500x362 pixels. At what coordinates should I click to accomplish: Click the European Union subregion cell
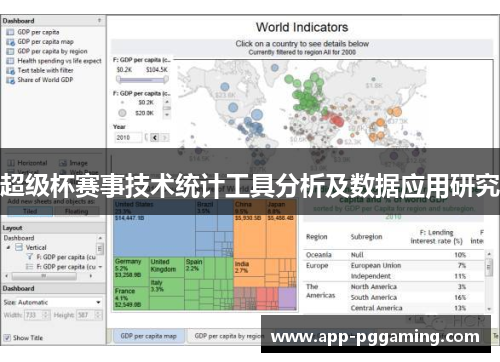tap(376, 266)
